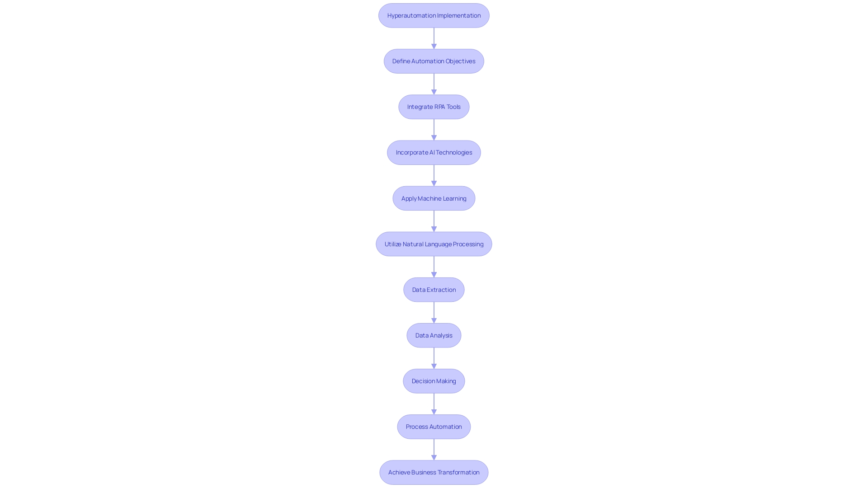The height and width of the screenshot is (488, 868).
Task: Select the Utilize Natural Language Processing node
Action: coord(434,244)
